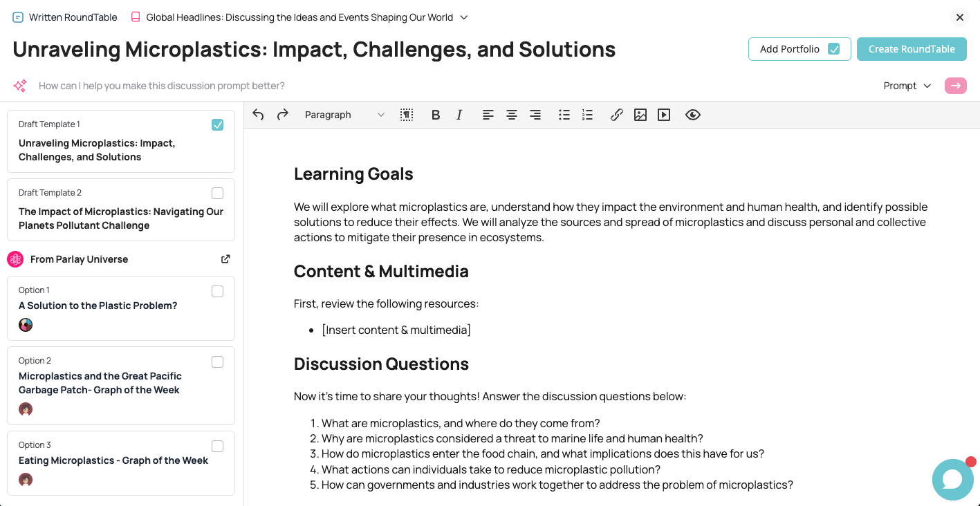
Task: Open the Paragraph style dropdown
Action: pyautogui.click(x=344, y=115)
